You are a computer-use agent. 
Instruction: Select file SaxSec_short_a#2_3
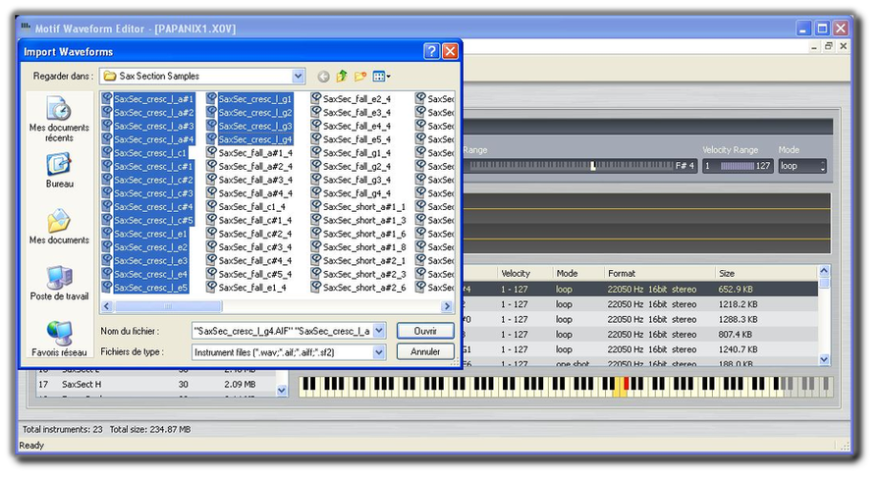(364, 274)
